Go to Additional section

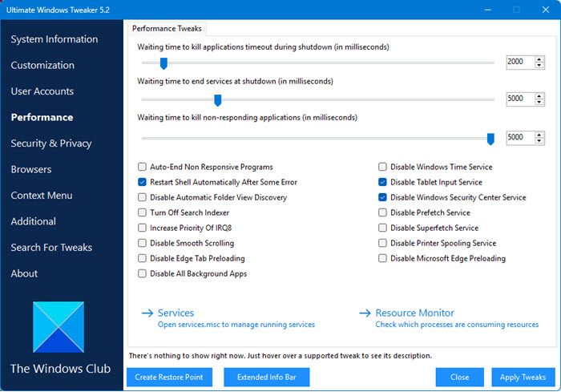click(x=34, y=221)
